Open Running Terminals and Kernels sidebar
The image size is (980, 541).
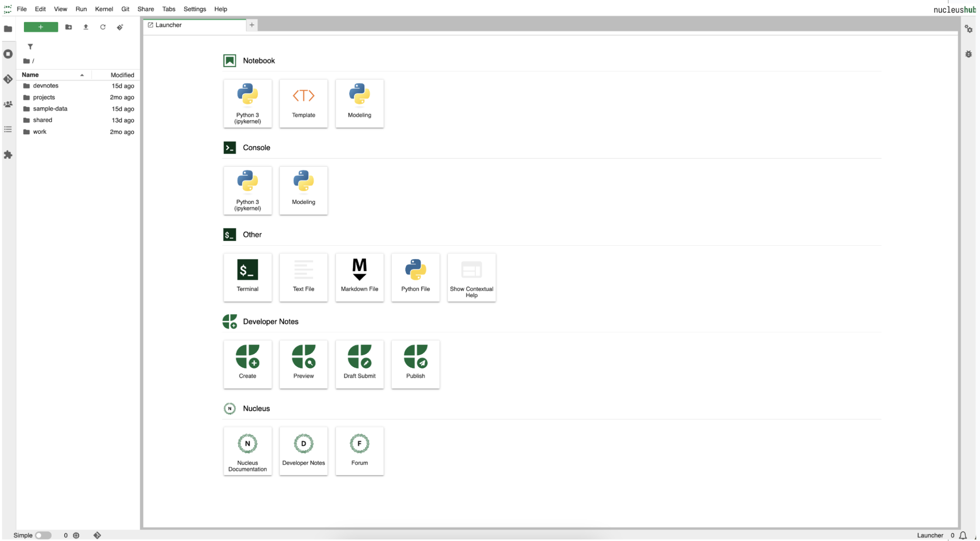pyautogui.click(x=8, y=54)
